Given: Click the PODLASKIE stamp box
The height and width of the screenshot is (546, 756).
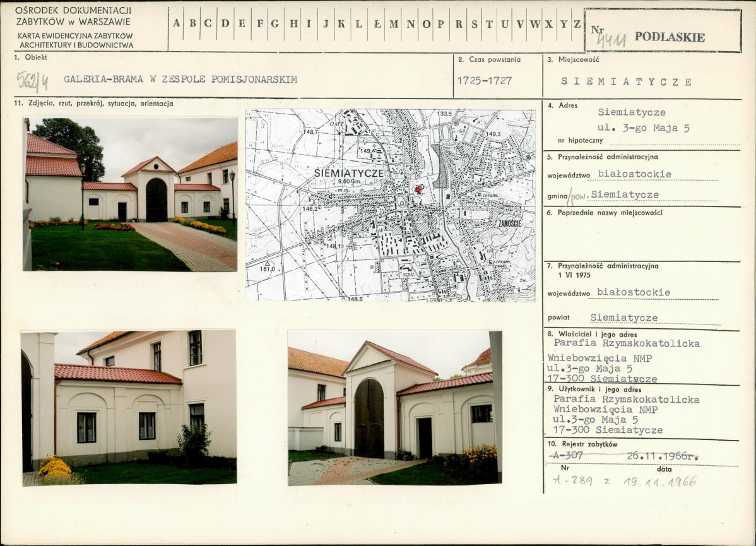Looking at the screenshot, I should pyautogui.click(x=663, y=30).
